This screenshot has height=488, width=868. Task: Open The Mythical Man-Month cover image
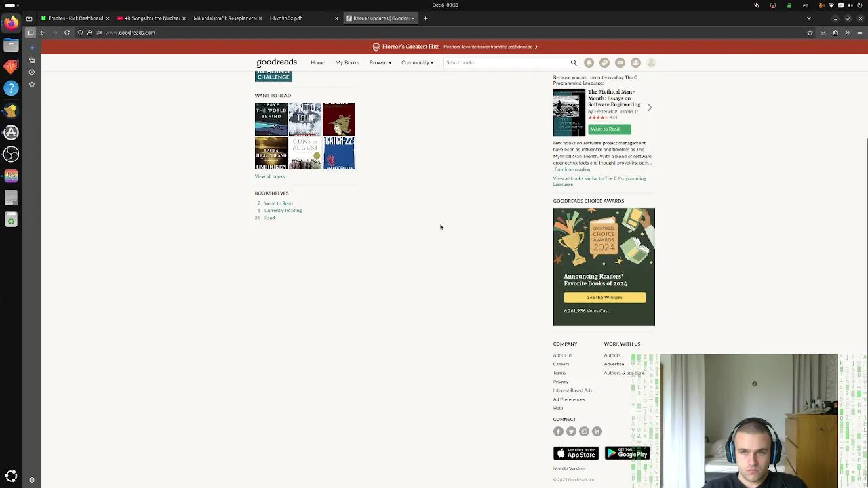tap(569, 113)
